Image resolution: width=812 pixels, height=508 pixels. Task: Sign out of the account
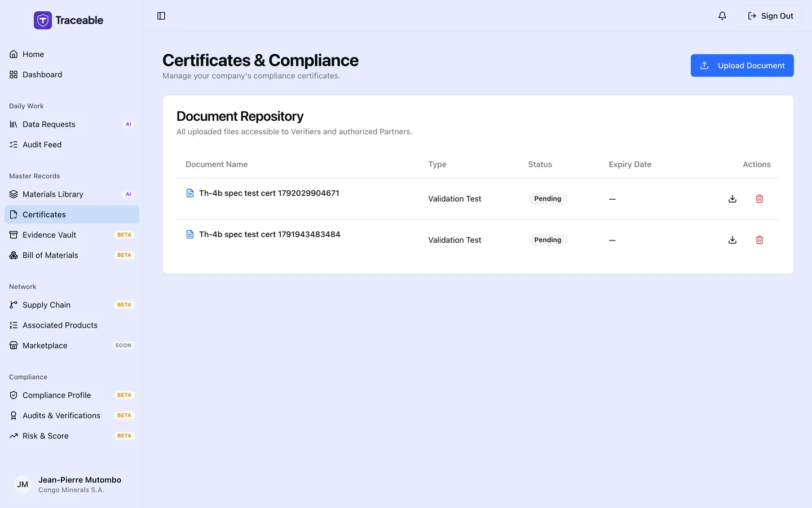[770, 16]
